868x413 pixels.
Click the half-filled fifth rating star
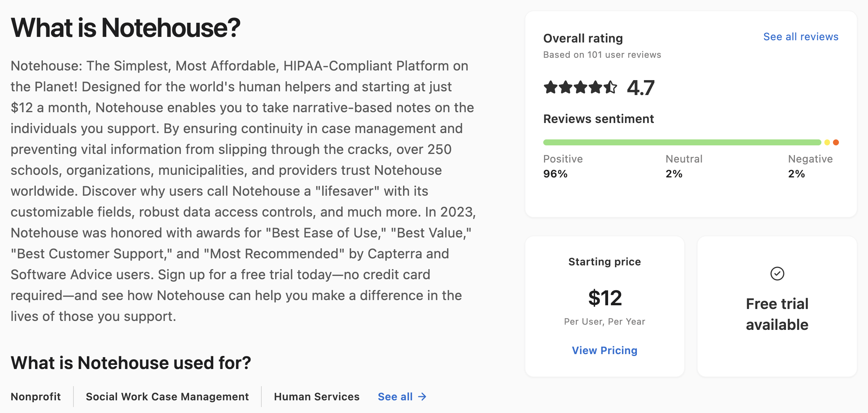[610, 88]
